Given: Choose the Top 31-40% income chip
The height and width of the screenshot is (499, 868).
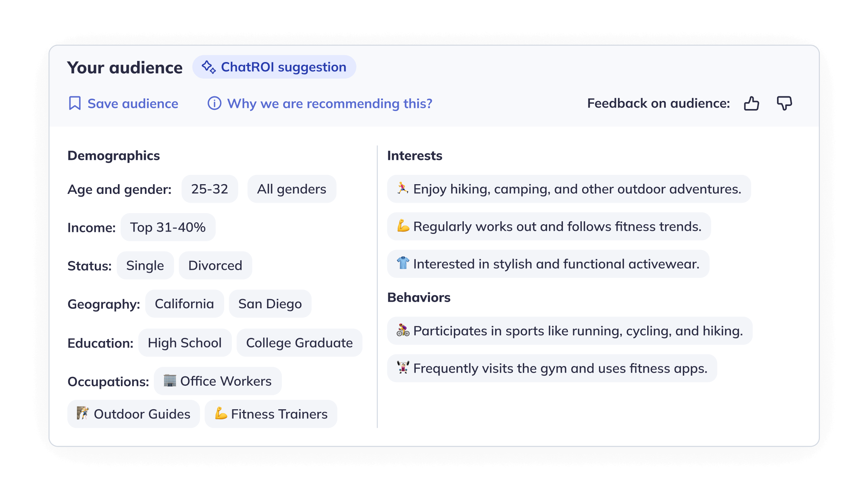Looking at the screenshot, I should click(168, 227).
